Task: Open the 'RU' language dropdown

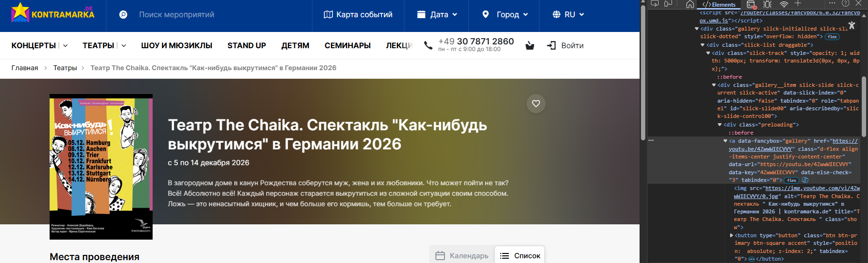Action: pos(568,15)
